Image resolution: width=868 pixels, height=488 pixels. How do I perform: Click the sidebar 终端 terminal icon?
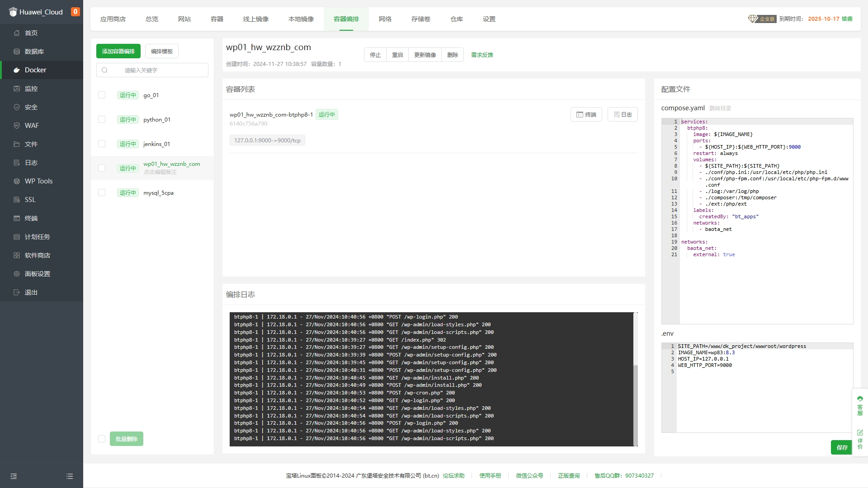(17, 218)
